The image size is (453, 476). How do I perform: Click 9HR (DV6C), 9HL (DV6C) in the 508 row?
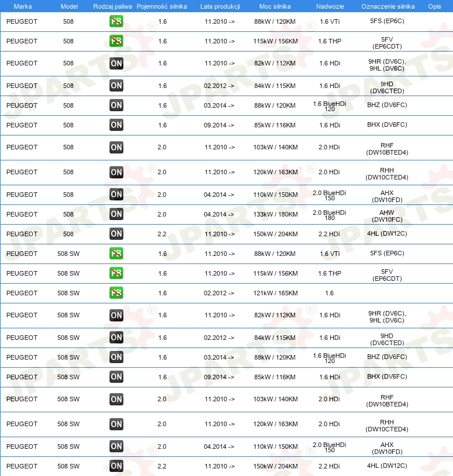[x=387, y=65]
